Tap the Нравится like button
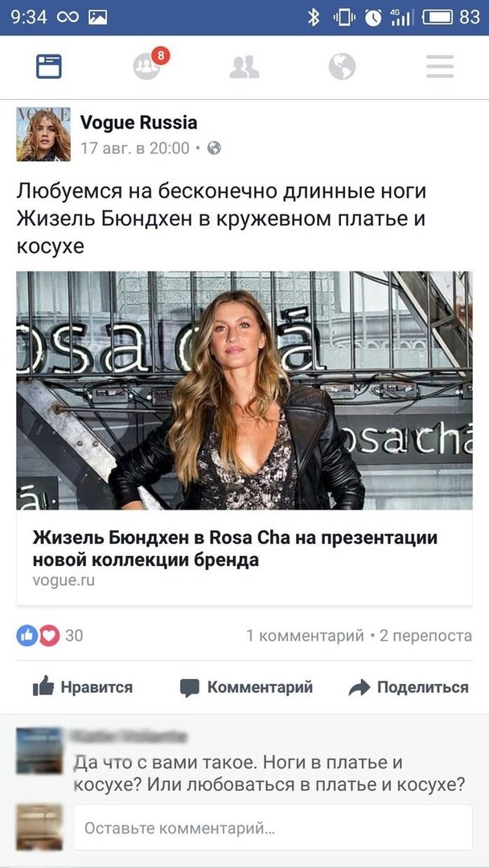The width and height of the screenshot is (489, 868). [83, 687]
